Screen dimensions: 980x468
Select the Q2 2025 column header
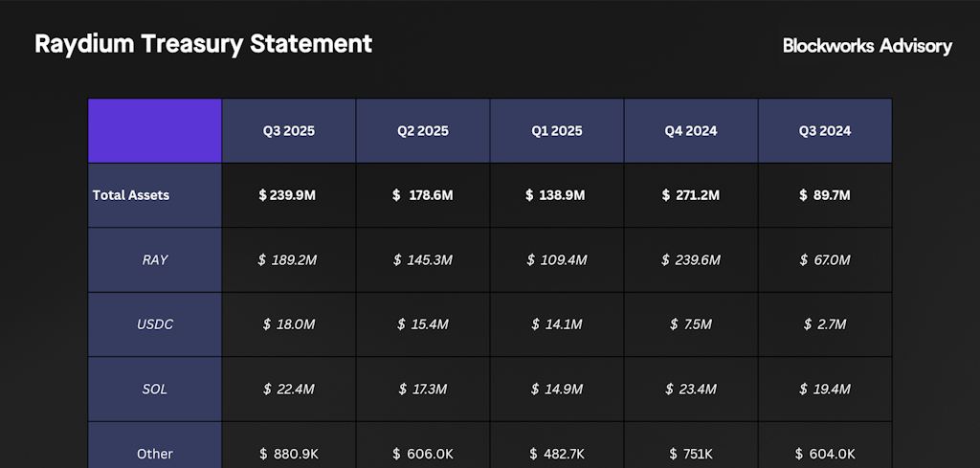[x=423, y=131]
